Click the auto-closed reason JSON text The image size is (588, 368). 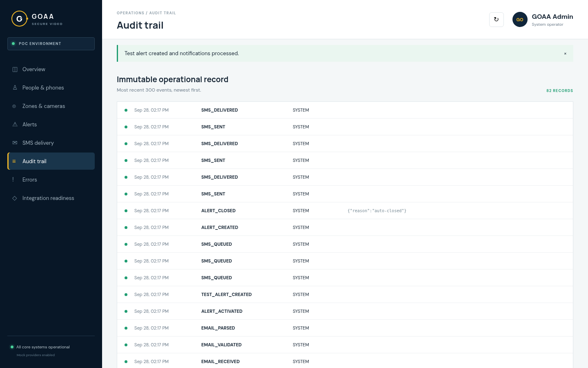tap(377, 211)
